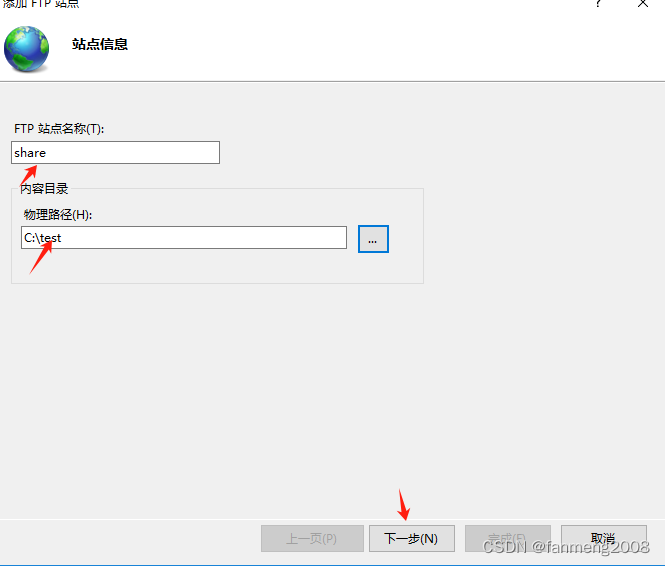This screenshot has width=665, height=566.
Task: Click the 下一步(N) next button
Action: [x=412, y=538]
